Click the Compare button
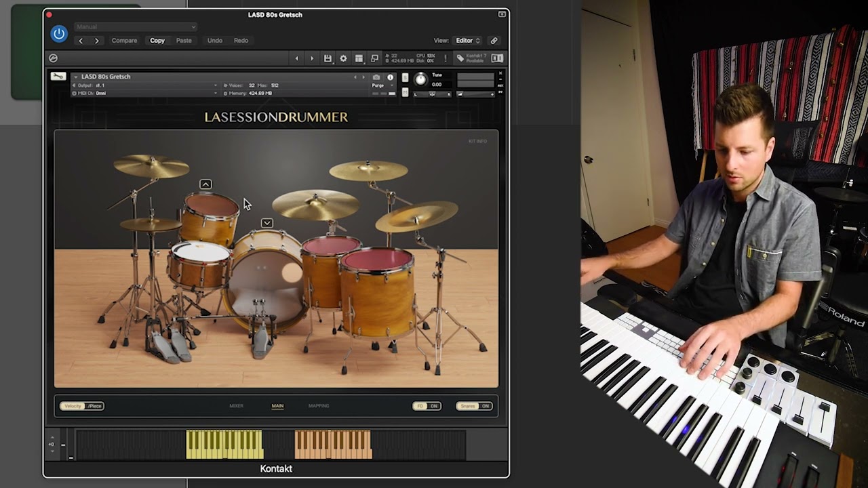Viewport: 868px width, 488px height. 124,41
